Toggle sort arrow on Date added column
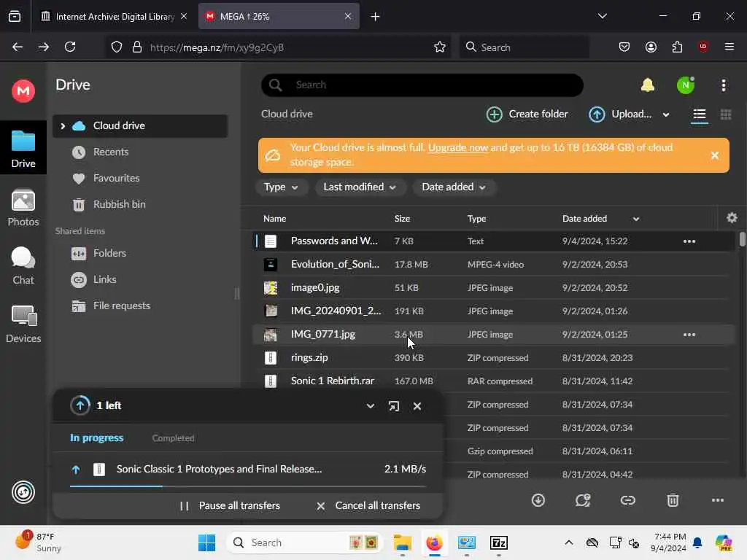This screenshot has width=747, height=560. [x=636, y=219]
